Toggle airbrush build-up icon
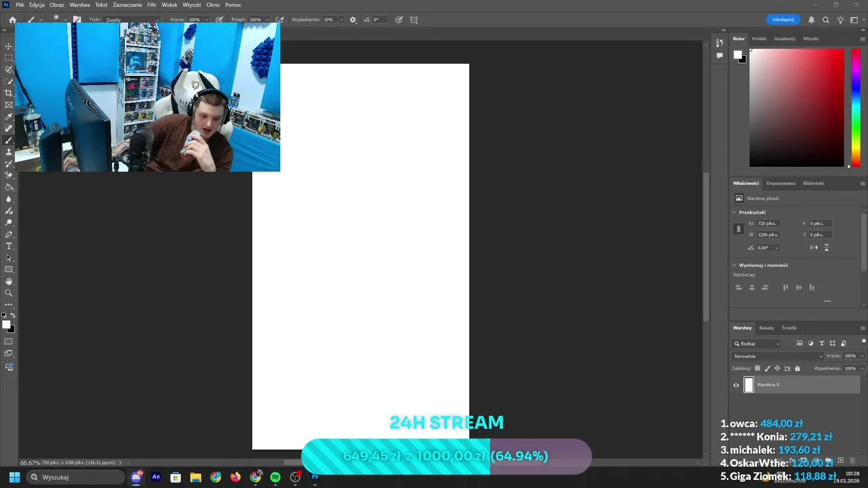 tap(279, 20)
